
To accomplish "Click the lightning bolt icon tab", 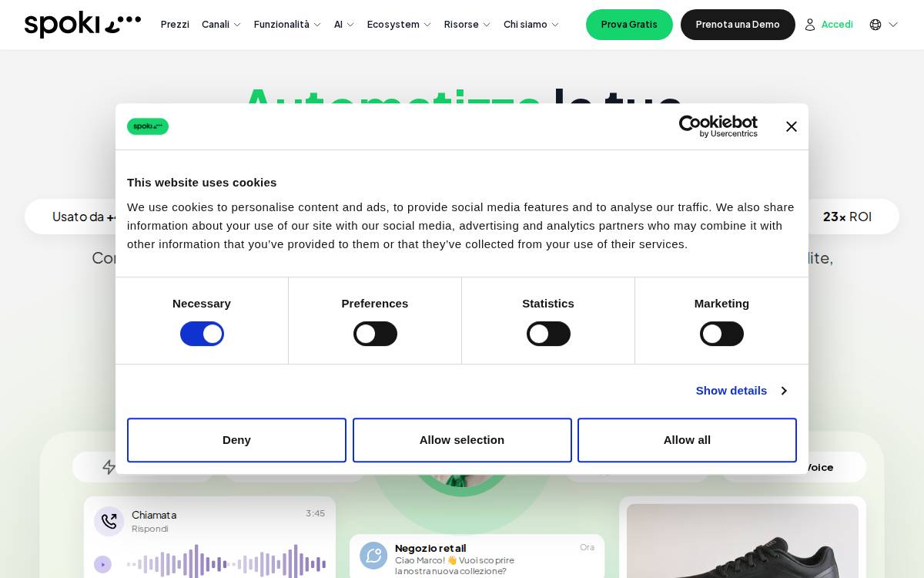I will (109, 467).
